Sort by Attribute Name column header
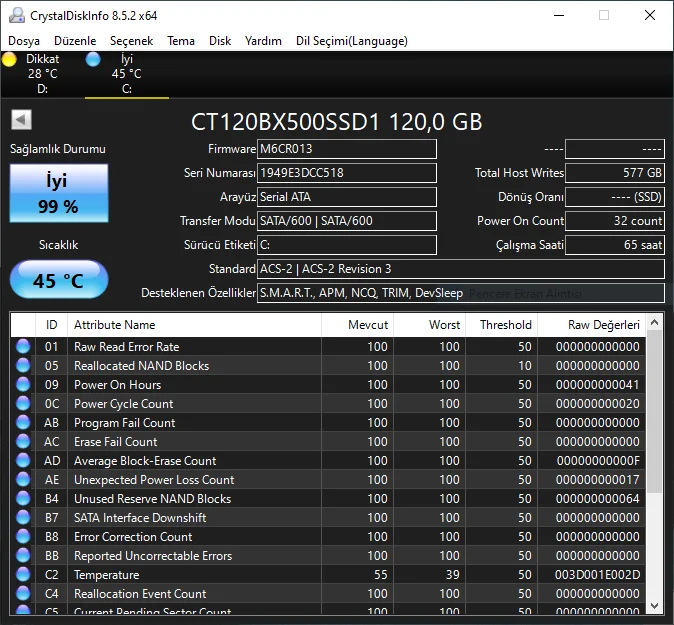The width and height of the screenshot is (674, 625). 195,325
